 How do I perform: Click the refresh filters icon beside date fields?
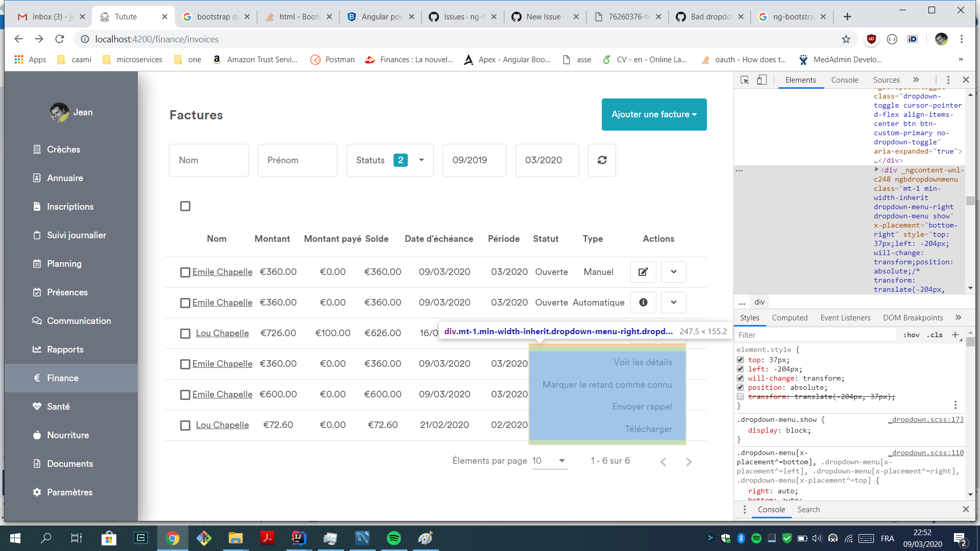tap(602, 160)
